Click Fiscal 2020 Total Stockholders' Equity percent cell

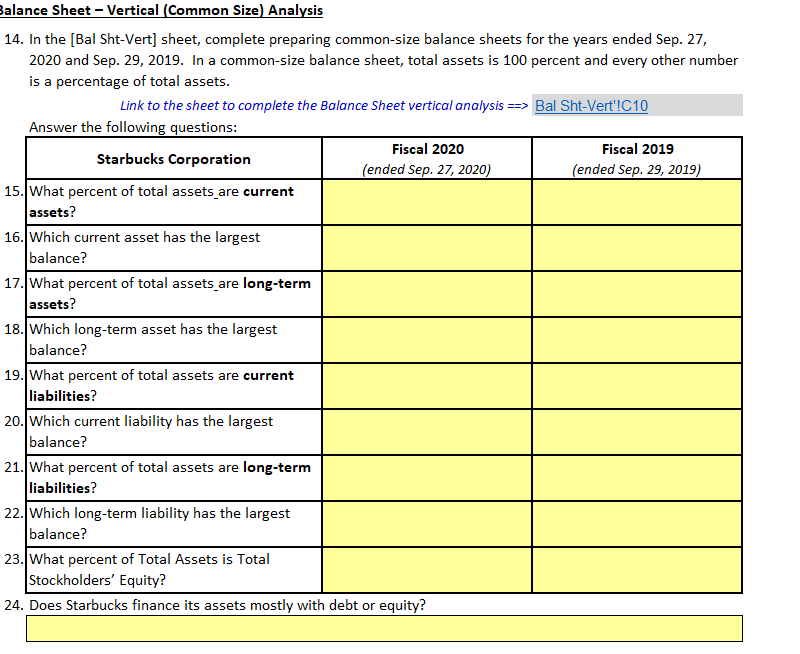pyautogui.click(x=425, y=569)
